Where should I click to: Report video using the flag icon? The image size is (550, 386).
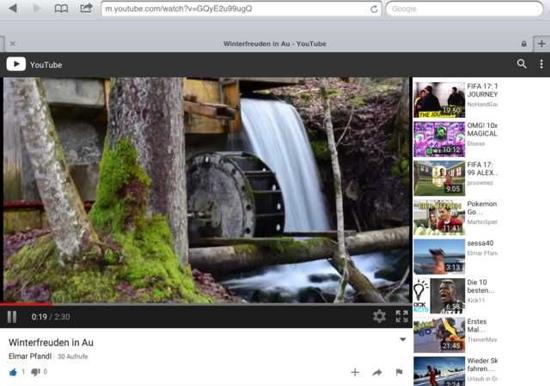click(x=399, y=372)
